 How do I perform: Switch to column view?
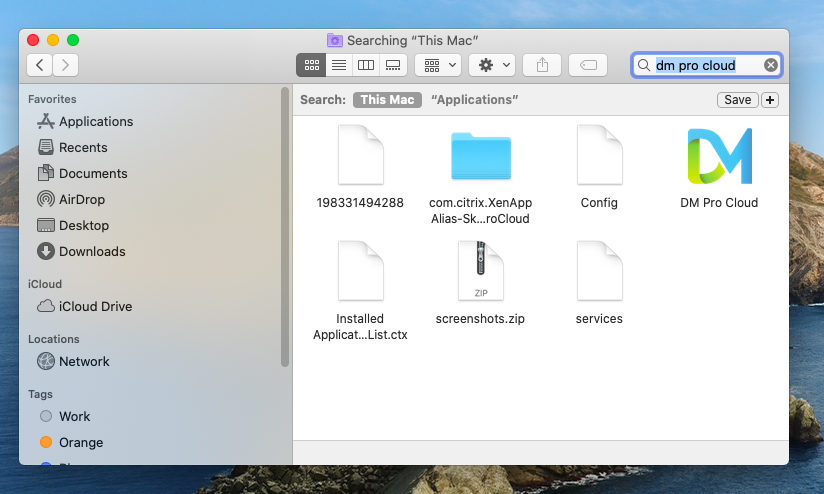click(x=366, y=65)
